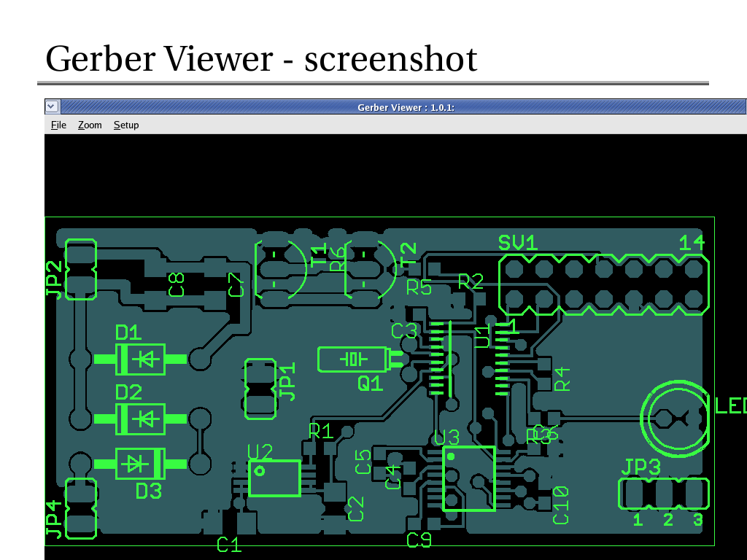This screenshot has height=560, width=747.
Task: Click the D2 label text
Action: click(x=128, y=392)
